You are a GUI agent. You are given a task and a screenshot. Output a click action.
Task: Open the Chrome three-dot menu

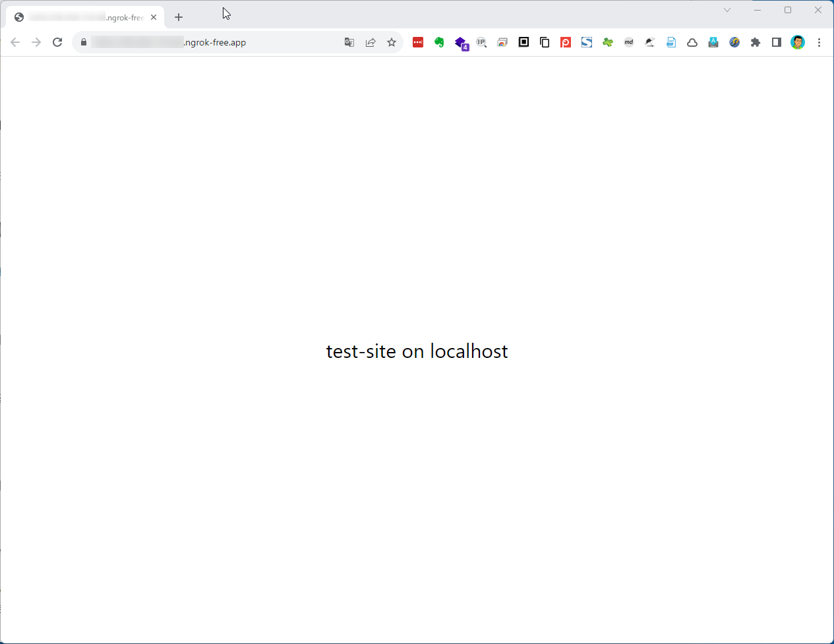tap(819, 42)
